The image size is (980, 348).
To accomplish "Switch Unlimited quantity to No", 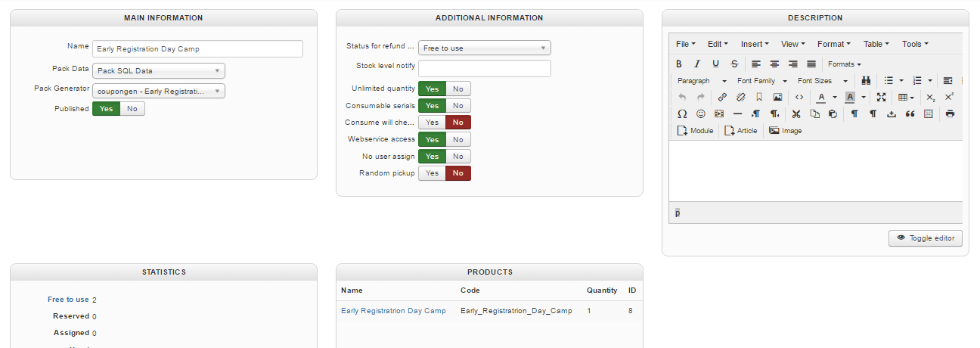I will (x=458, y=89).
